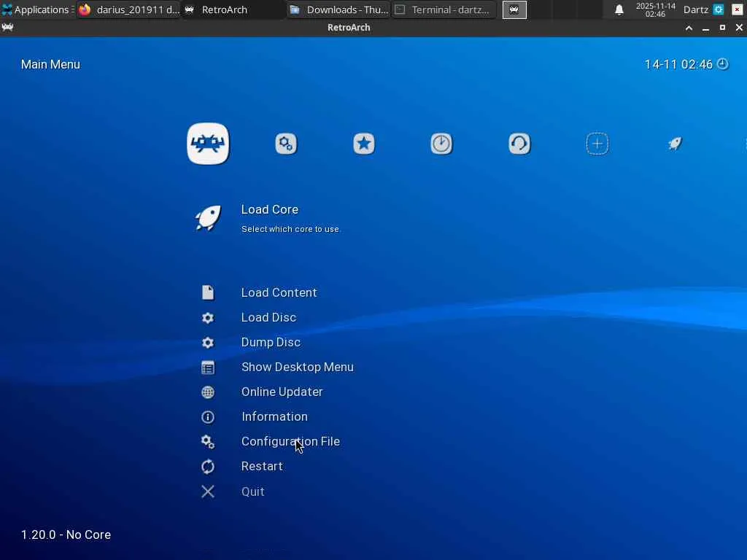Switch to the RetroArch taskbar button
The width and height of the screenshot is (747, 560).
point(233,9)
